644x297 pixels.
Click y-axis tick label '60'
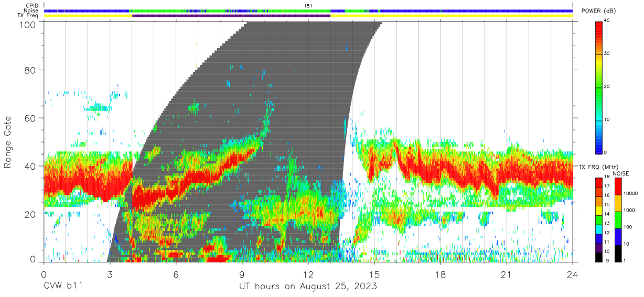pos(30,118)
